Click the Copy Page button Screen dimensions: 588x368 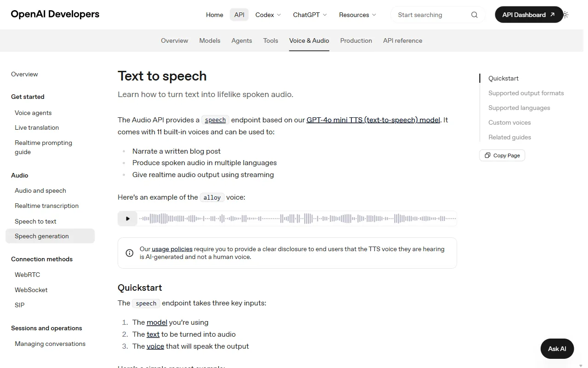click(502, 155)
